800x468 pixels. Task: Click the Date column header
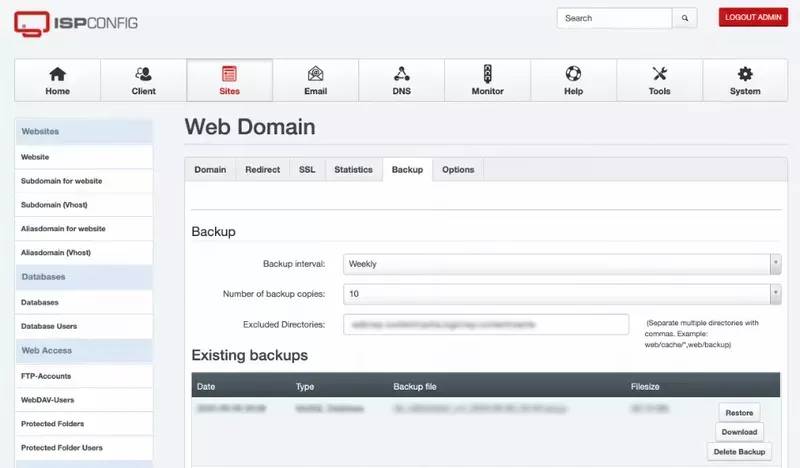tap(206, 387)
